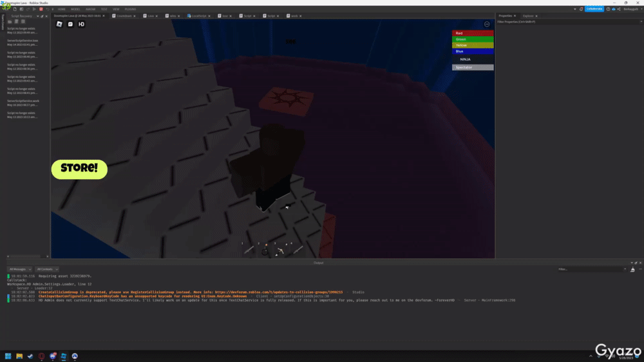
Task: Click the blue Collaborate button
Action: tap(594, 9)
